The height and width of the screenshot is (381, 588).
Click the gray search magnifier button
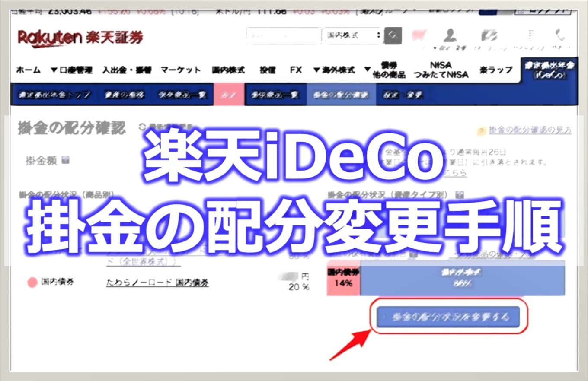point(393,36)
